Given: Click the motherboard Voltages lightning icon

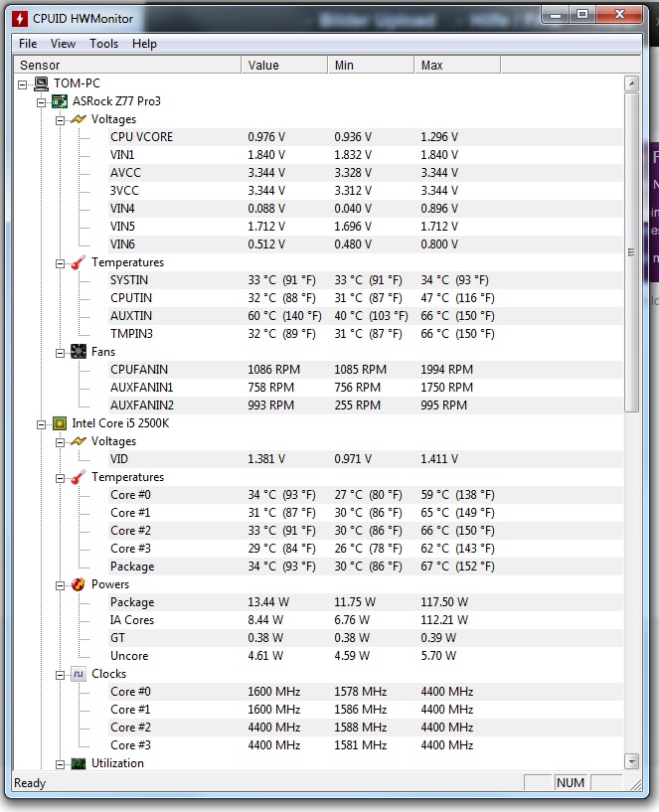Looking at the screenshot, I should pos(79,119).
